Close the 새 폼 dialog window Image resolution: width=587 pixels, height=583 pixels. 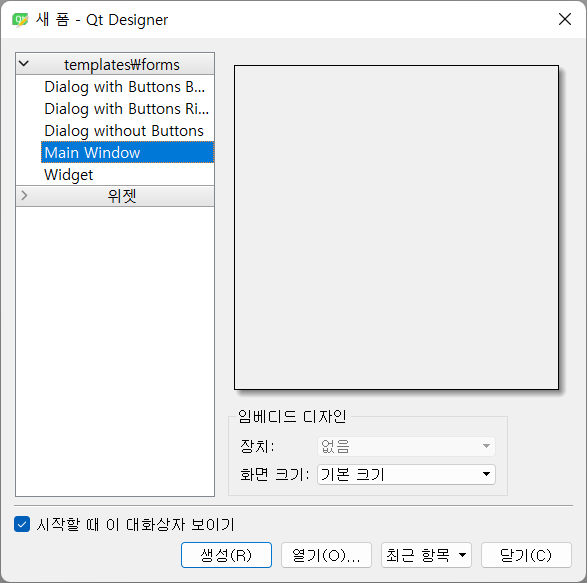tap(565, 19)
